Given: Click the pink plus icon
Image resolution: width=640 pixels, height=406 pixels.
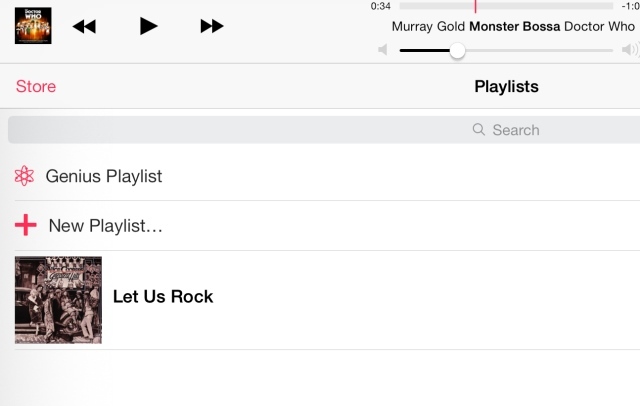Looking at the screenshot, I should click(x=26, y=225).
